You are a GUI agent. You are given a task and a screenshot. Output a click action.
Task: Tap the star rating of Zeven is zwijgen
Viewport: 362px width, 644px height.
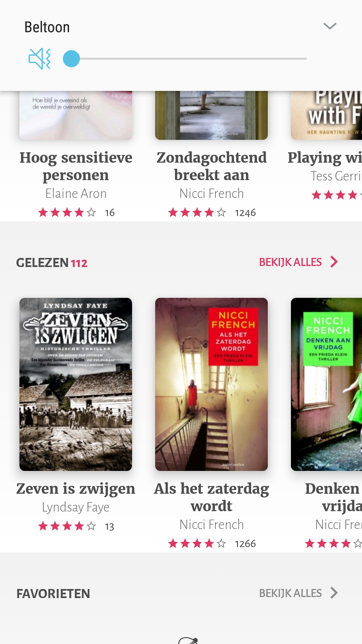coord(67,526)
